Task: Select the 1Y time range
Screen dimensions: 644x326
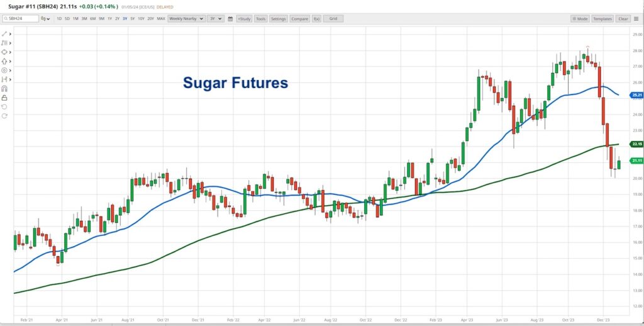Action: 109,19
